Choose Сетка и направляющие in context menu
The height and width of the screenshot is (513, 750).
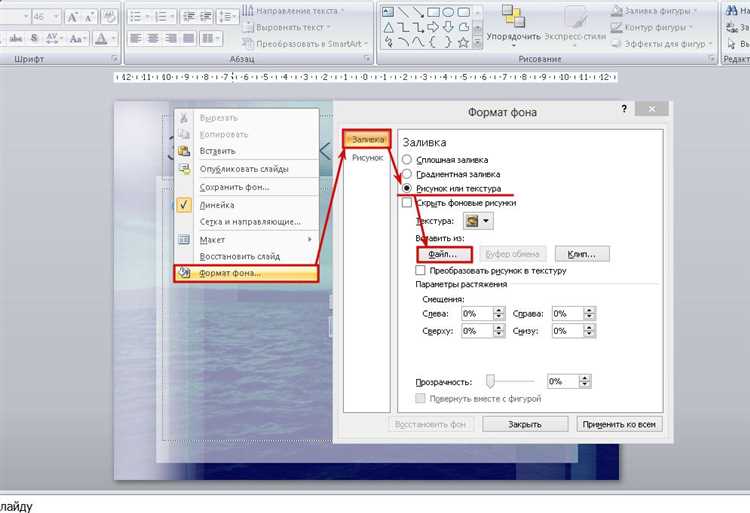click(x=246, y=222)
